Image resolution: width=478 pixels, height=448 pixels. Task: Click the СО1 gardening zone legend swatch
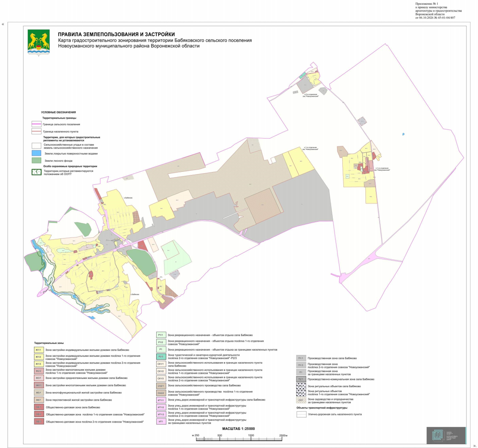[301, 400]
